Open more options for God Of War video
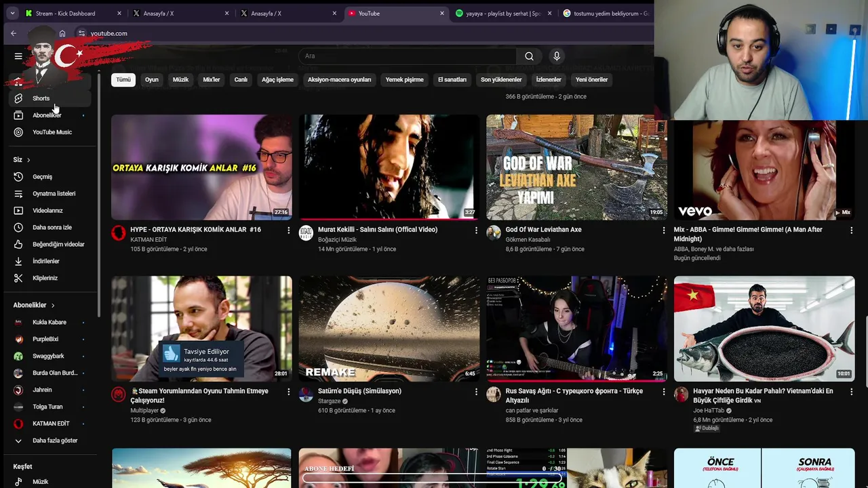 click(x=664, y=230)
